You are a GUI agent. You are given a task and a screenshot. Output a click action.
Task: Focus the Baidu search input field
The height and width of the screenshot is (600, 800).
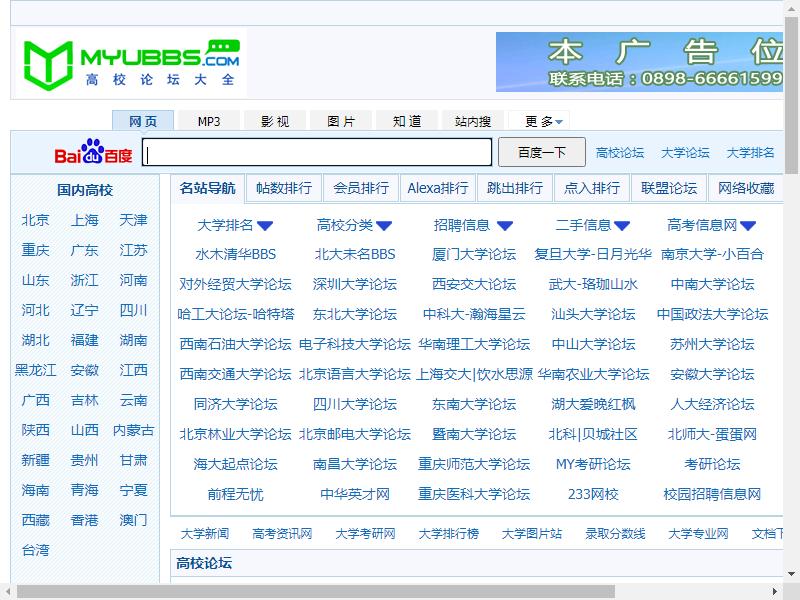tap(317, 152)
